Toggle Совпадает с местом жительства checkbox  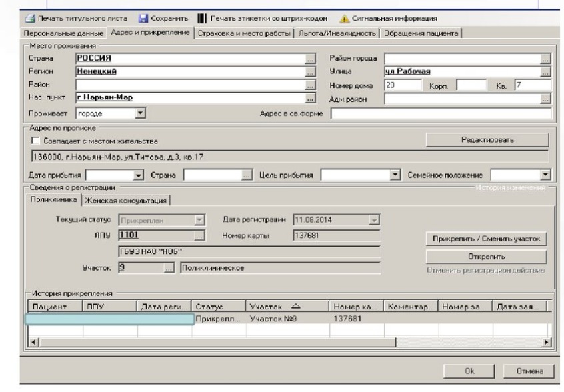pyautogui.click(x=35, y=141)
